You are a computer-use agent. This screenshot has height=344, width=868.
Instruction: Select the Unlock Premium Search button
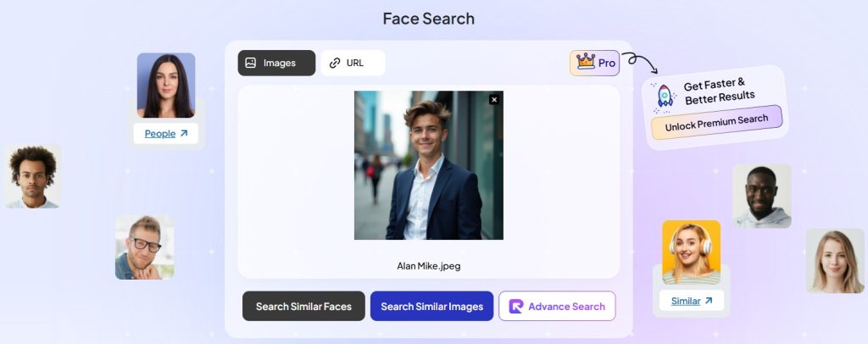(716, 123)
